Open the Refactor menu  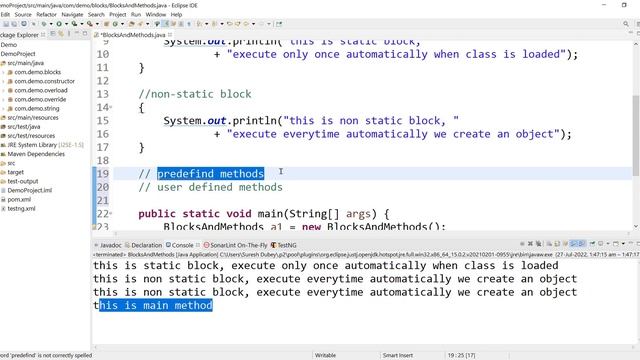coord(46,14)
